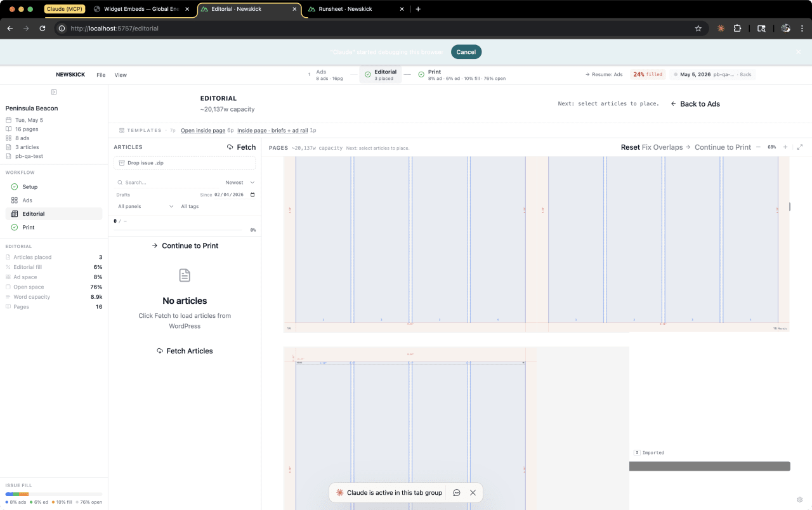Click the 68% zoom level value
The height and width of the screenshot is (510, 812).
pos(772,147)
